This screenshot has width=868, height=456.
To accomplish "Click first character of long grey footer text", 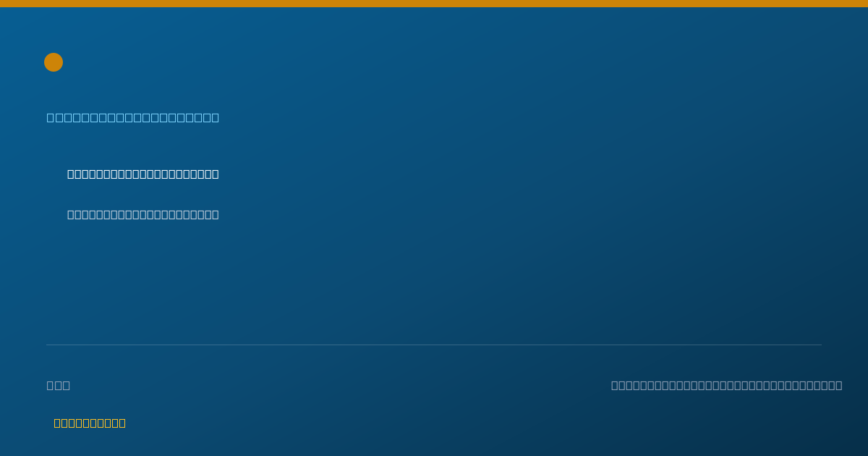I will coord(615,385).
